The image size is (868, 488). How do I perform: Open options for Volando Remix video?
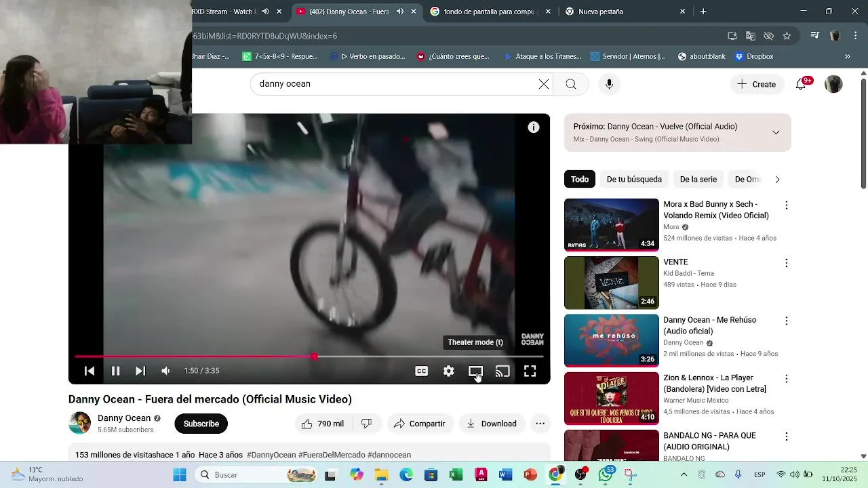coord(787,205)
